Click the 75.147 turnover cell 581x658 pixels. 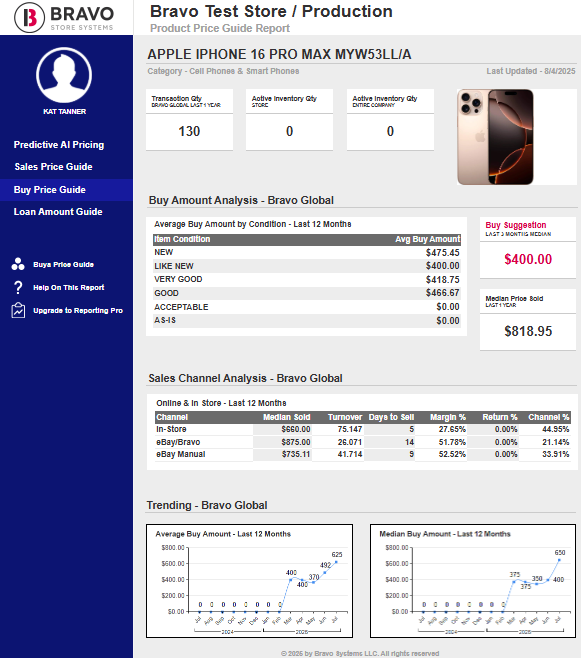tap(350, 429)
